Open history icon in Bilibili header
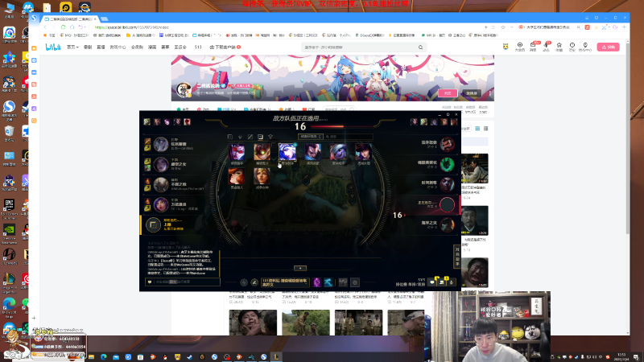Screen dimensions: 644x362 tap(572, 47)
